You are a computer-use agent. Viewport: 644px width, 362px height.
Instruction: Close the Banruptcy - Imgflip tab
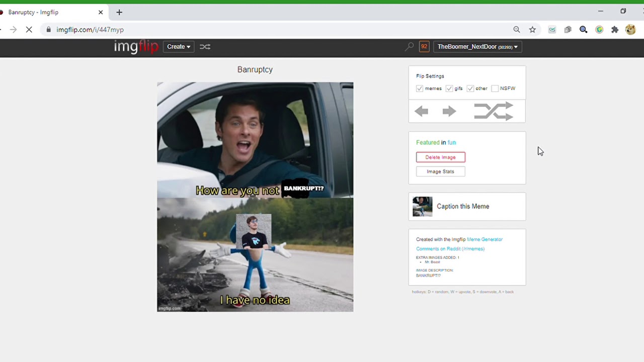101,12
